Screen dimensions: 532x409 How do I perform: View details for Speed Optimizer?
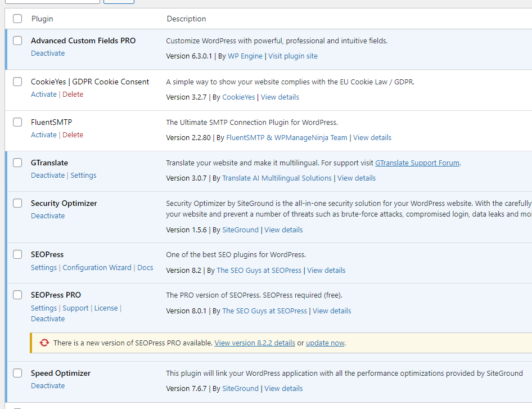tap(283, 389)
